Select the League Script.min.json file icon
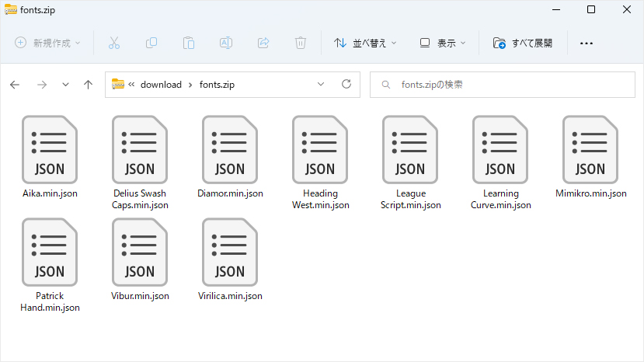 pyautogui.click(x=410, y=150)
